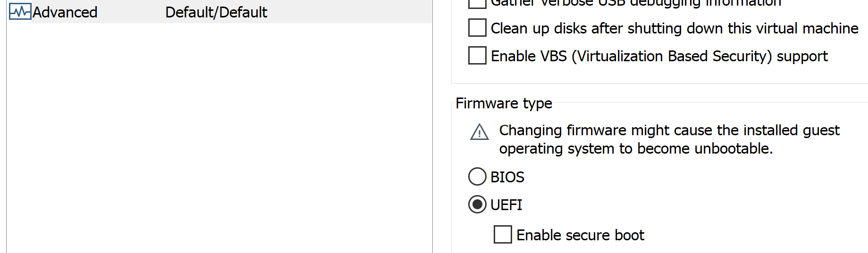This screenshot has width=868, height=253.
Task: Click the Firmware type group heading
Action: coord(504,103)
